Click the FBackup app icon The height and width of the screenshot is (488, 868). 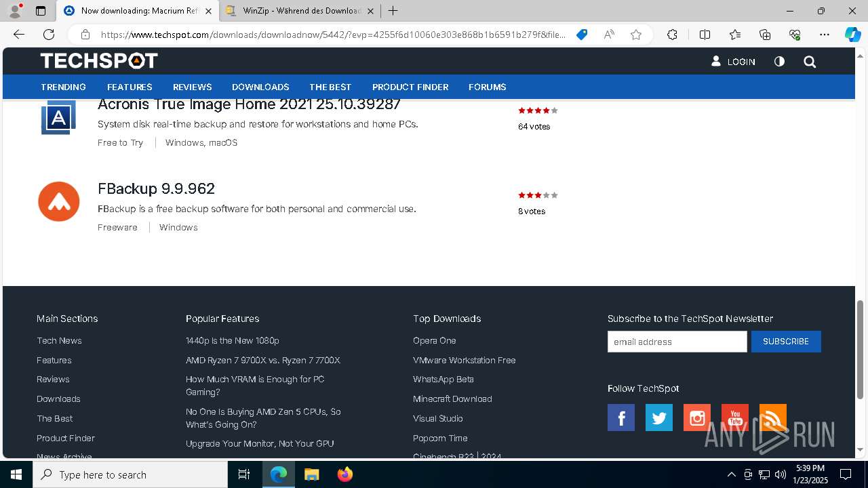pyautogui.click(x=59, y=201)
